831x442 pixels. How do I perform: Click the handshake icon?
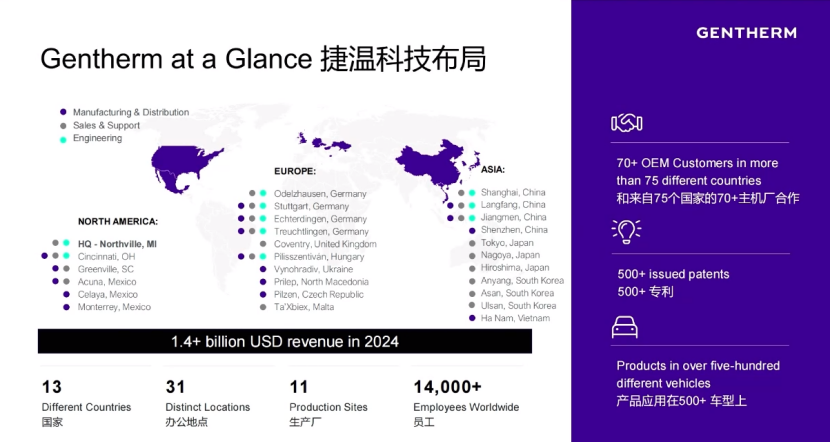[x=626, y=123]
